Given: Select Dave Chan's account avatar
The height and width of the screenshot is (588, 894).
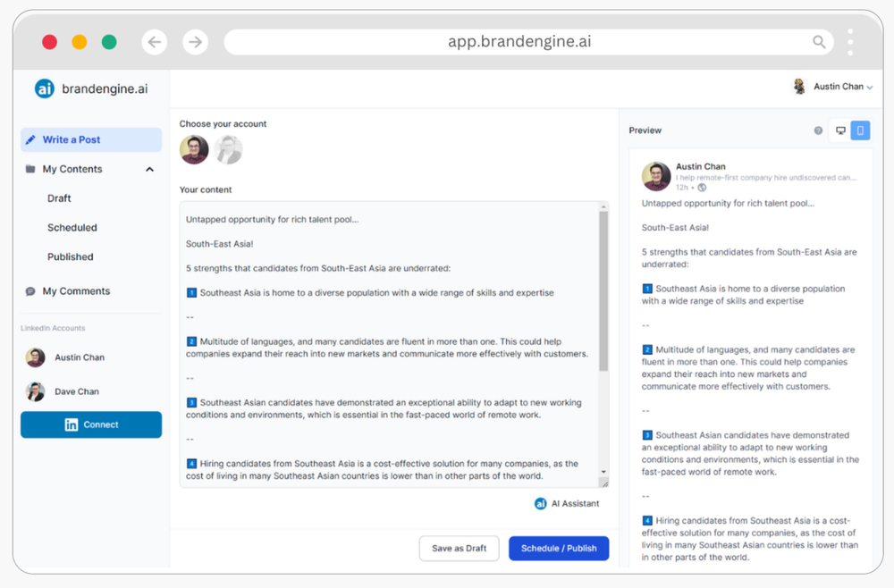Looking at the screenshot, I should pyautogui.click(x=34, y=391).
